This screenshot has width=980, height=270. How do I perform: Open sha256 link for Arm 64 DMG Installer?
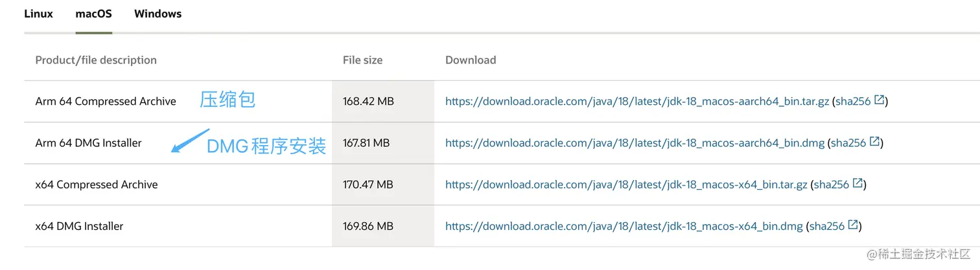[x=848, y=143]
